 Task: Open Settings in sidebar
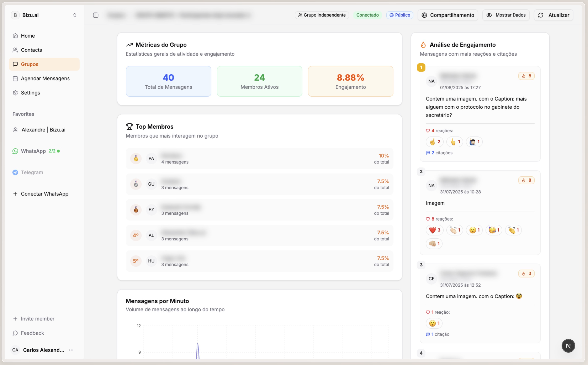(44, 93)
